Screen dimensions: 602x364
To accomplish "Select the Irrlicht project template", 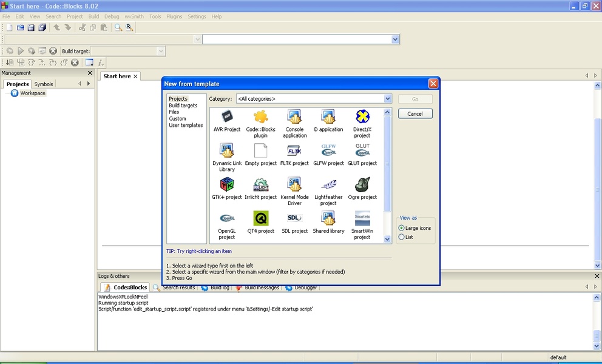I will pos(261,185).
